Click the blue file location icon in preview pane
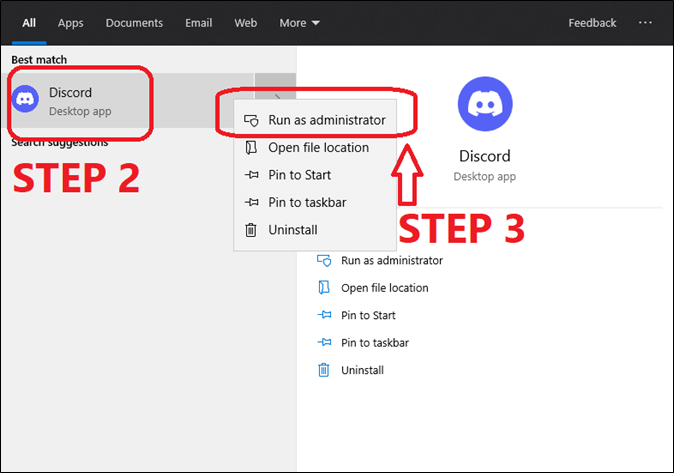Screen dimensions: 674x473 [x=324, y=287]
